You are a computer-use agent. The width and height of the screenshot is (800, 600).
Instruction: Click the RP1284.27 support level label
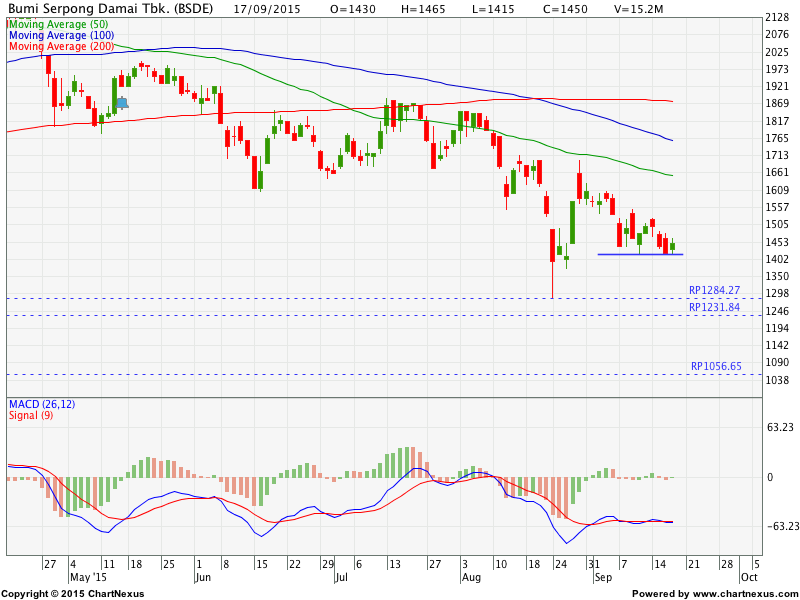714,290
